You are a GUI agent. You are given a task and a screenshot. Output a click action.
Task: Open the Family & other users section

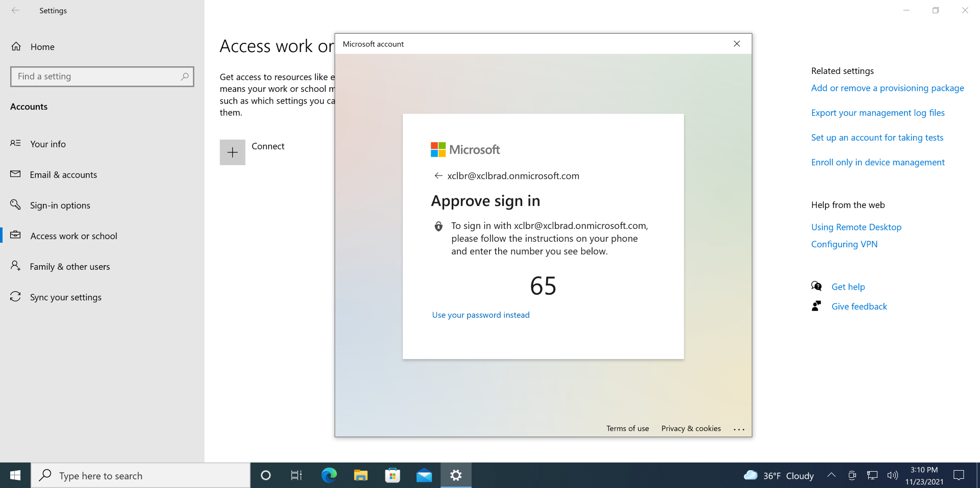click(x=70, y=267)
